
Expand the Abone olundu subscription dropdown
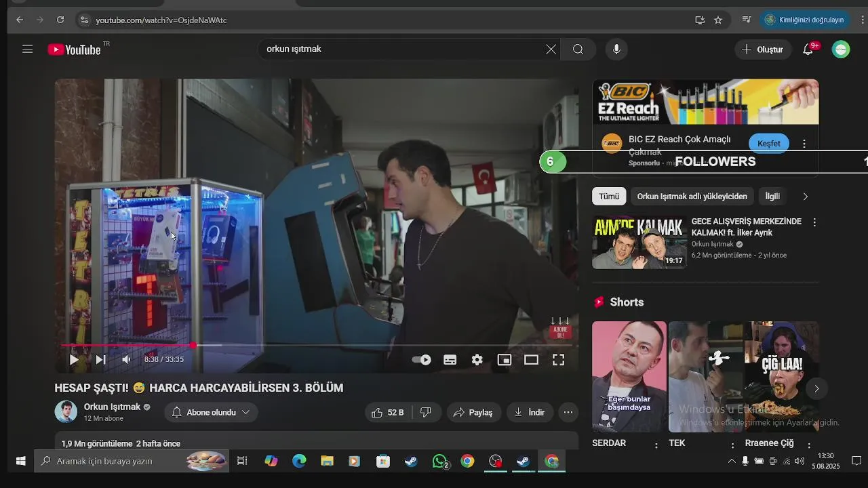click(211, 412)
